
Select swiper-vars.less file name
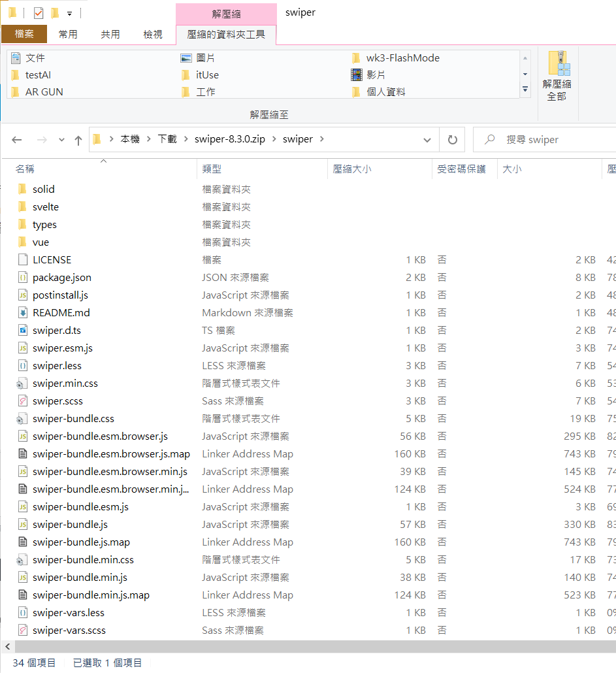click(x=69, y=612)
